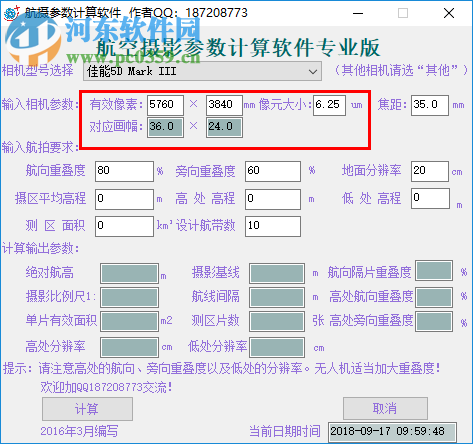473x444 pixels.
Task: Select the pixel size field 6.25
Action: 329,105
